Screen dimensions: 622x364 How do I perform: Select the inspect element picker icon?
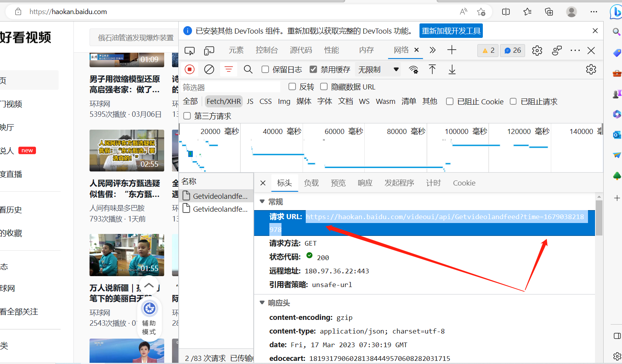[x=190, y=50]
